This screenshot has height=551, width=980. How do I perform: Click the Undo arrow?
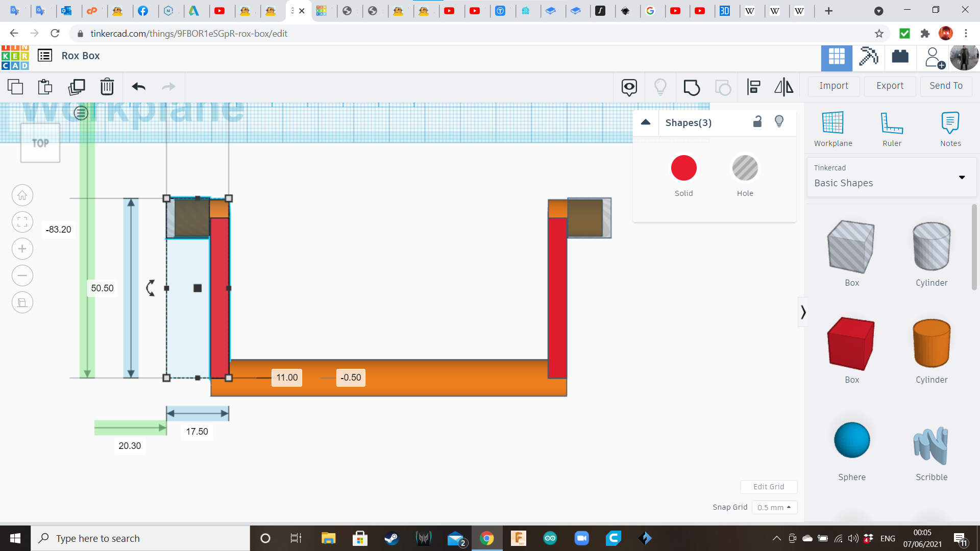[138, 87]
